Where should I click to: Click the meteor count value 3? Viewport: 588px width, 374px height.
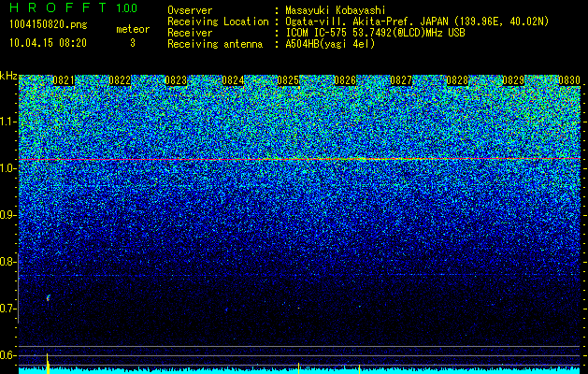point(133,43)
